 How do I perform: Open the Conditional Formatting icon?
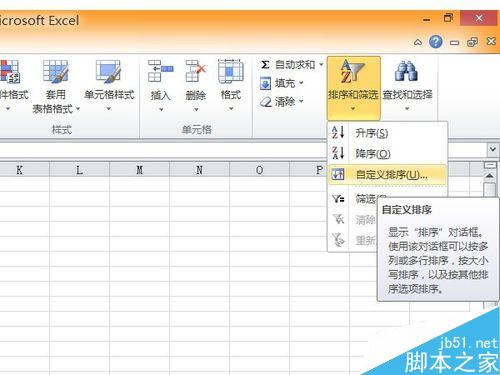[9, 71]
